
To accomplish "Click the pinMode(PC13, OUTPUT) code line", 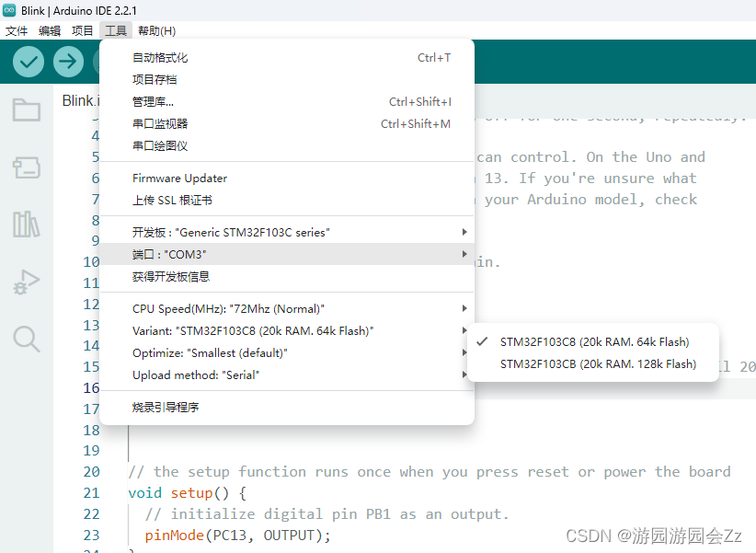I will click(237, 536).
